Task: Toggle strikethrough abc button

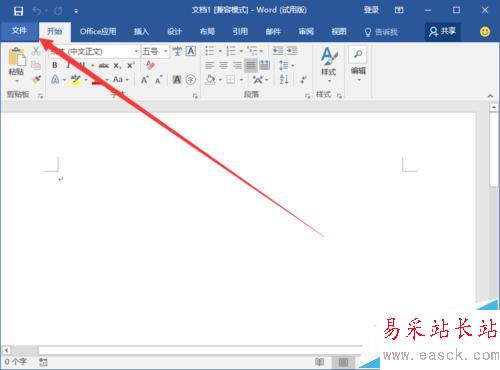Action: coord(104,66)
